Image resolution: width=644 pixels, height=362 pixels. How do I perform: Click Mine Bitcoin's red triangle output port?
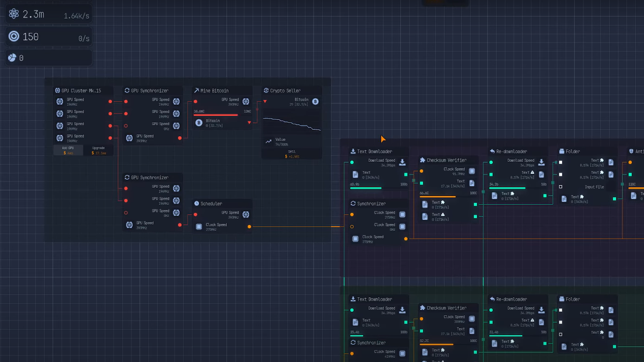249,122
